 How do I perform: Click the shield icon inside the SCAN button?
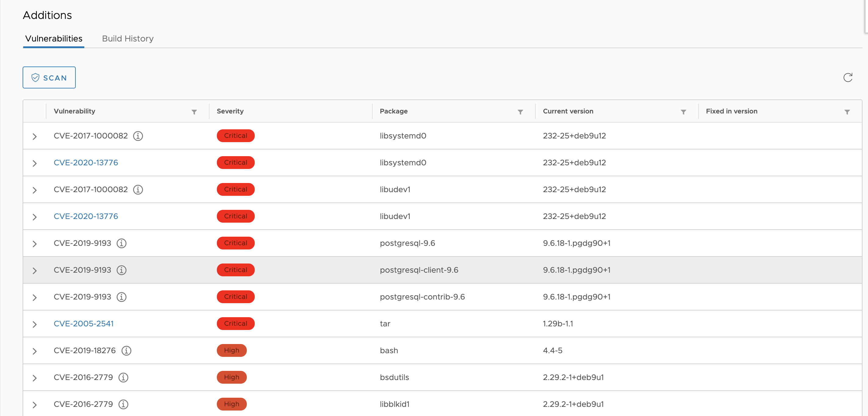tap(36, 77)
